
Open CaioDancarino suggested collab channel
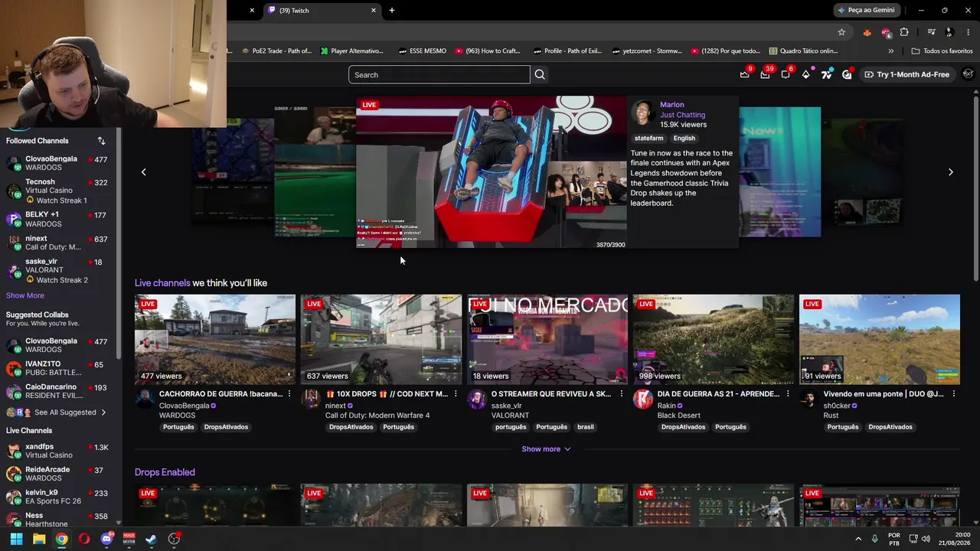(x=57, y=391)
